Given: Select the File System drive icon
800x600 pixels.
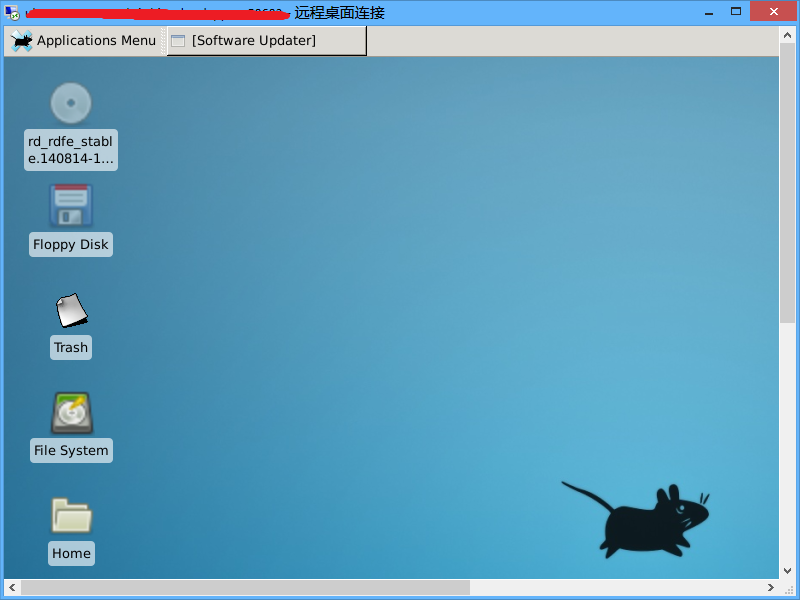Looking at the screenshot, I should pos(71,413).
